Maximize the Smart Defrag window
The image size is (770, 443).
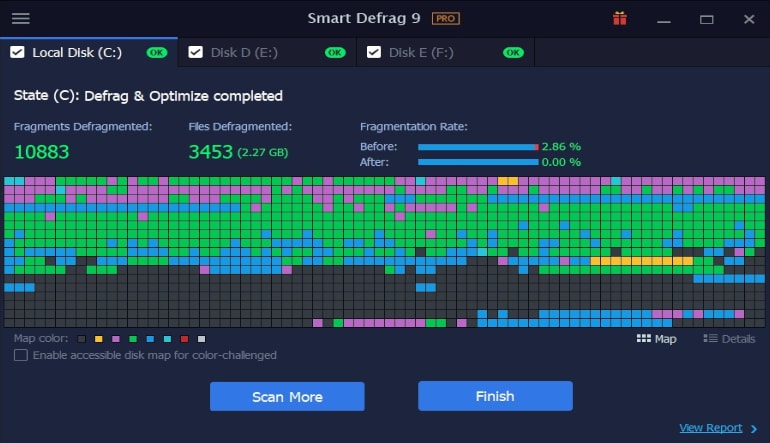click(x=707, y=20)
